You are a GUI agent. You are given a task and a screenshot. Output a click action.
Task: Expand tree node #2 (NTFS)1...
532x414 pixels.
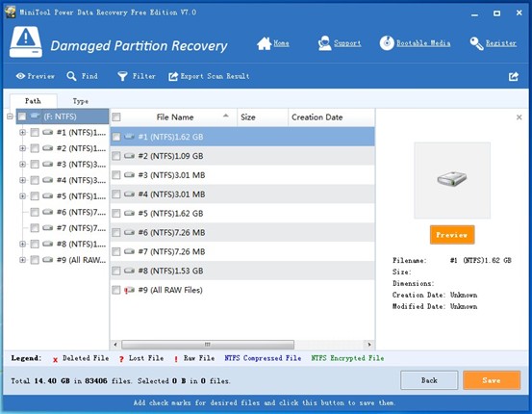(22, 148)
